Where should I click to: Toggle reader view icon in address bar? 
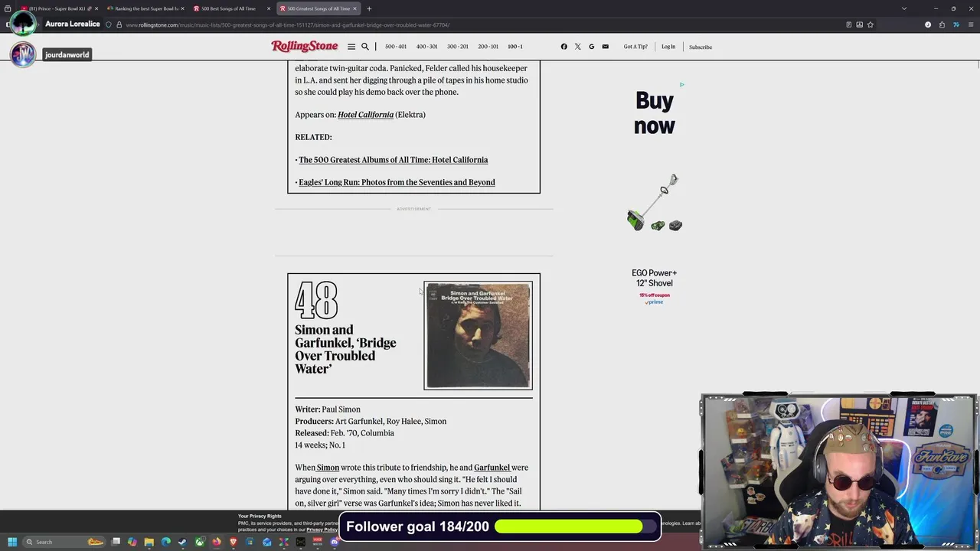coord(849,24)
